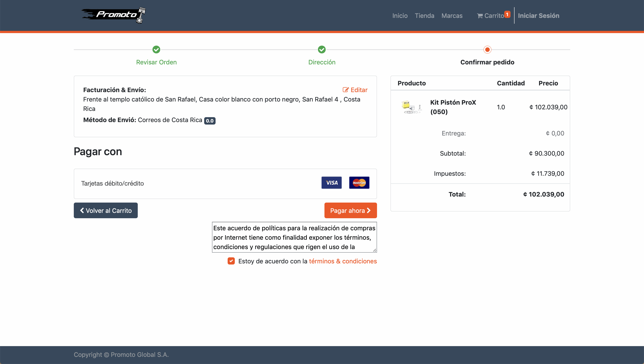Click the Entrega amount ¢ 0,00
This screenshot has height=364, width=644.
[x=555, y=133]
